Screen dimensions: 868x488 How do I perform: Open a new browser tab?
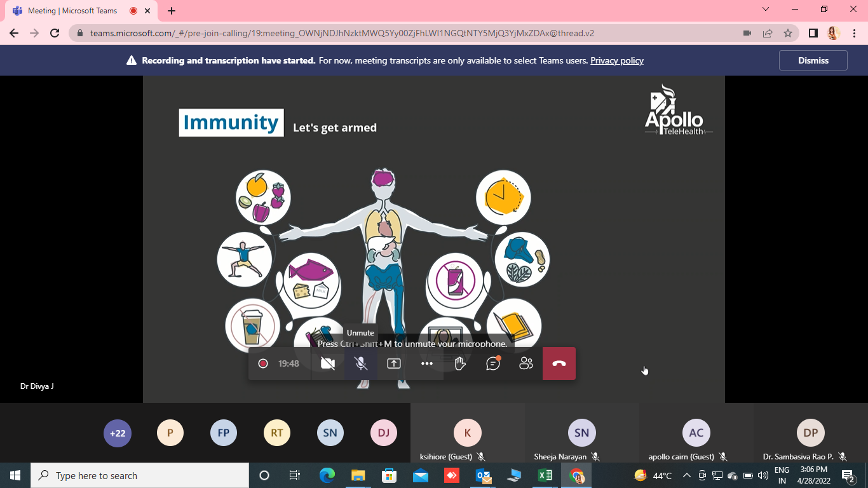pyautogui.click(x=172, y=11)
